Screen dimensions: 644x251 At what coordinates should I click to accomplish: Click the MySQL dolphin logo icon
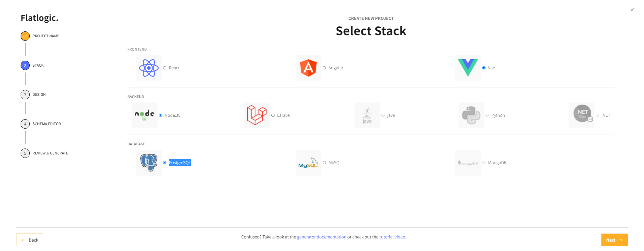pos(308,163)
